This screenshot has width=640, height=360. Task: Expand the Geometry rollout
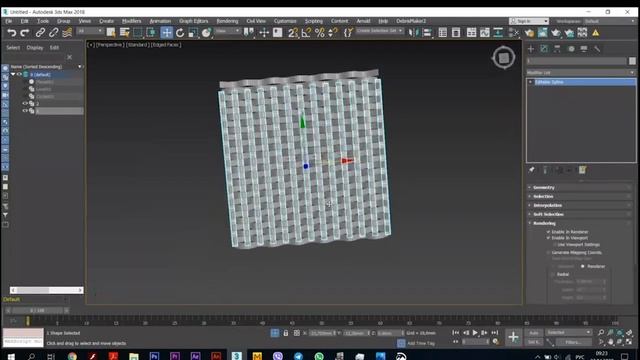579,187
